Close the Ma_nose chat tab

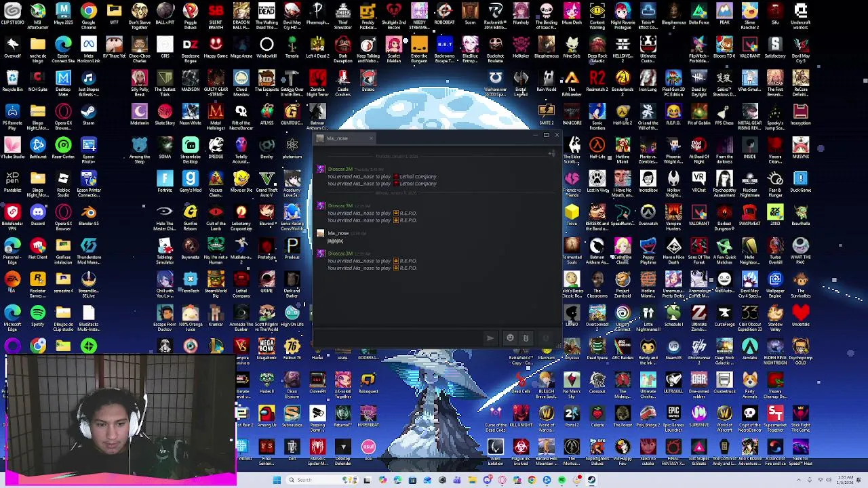(x=371, y=138)
